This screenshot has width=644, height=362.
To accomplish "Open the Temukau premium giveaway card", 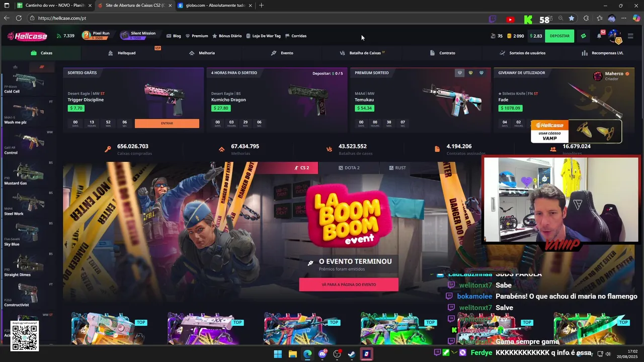I will [x=421, y=100].
